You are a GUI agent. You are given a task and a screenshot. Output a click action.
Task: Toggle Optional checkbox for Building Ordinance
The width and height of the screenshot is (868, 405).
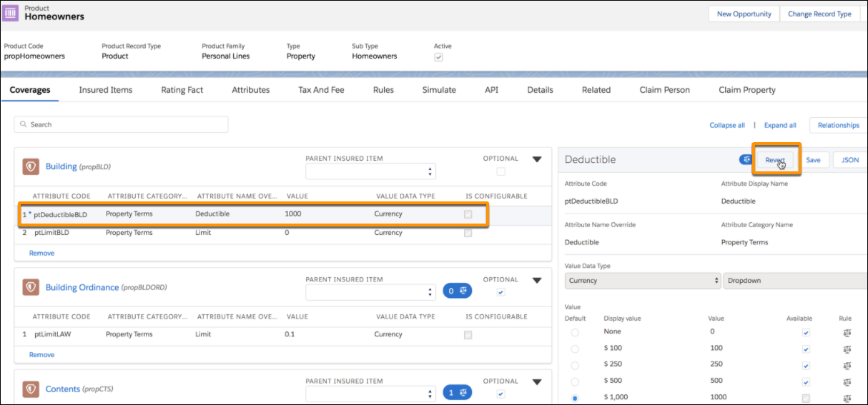pyautogui.click(x=500, y=292)
